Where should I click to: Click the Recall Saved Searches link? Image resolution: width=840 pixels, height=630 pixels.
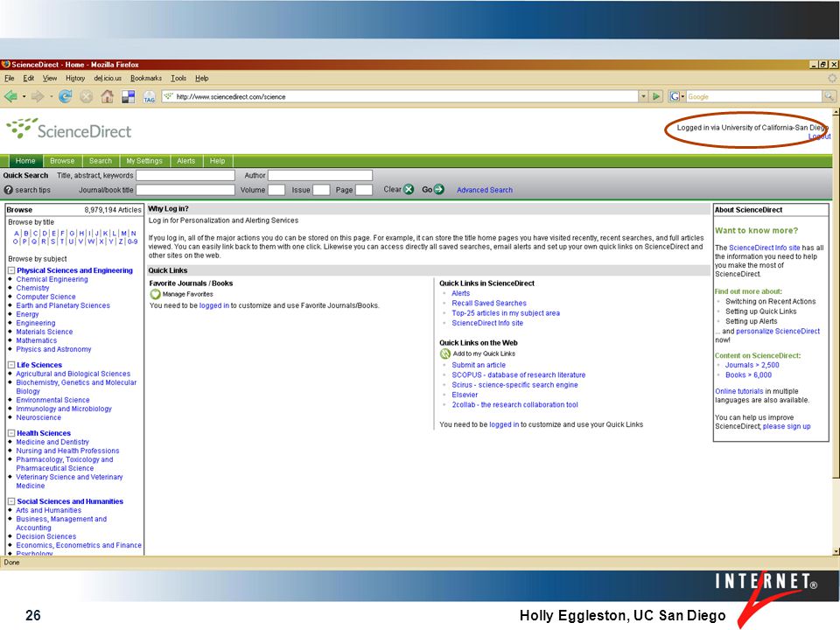489,304
